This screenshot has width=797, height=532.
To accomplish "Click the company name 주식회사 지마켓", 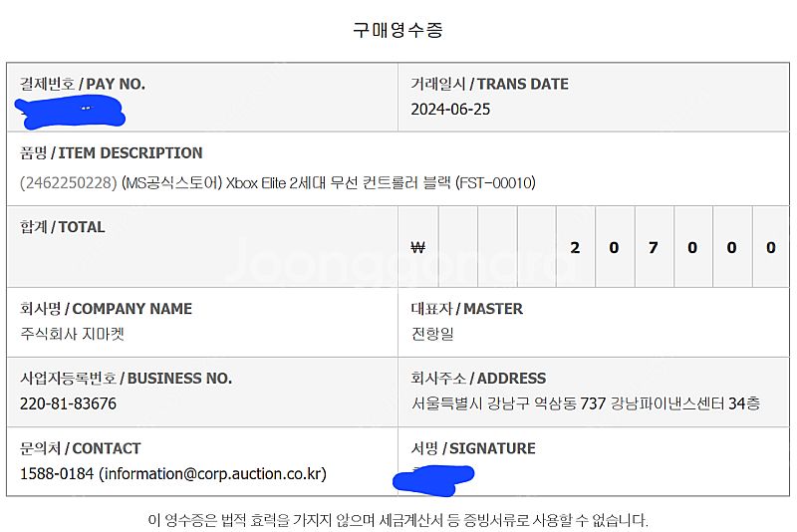I will [72, 334].
